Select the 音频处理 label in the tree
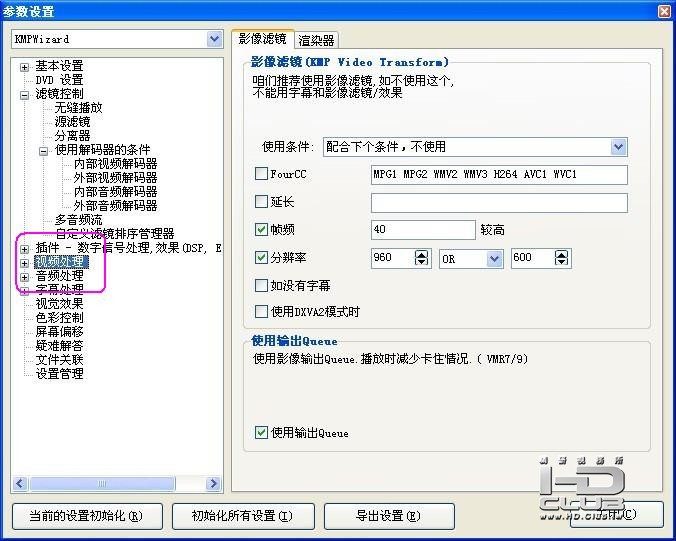Viewport: 676px width, 541px height. click(x=59, y=276)
